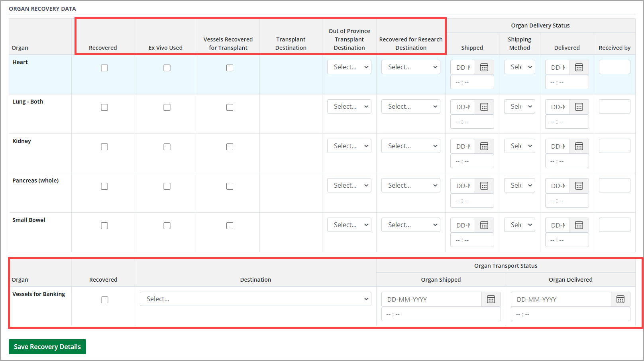Open the Destination dropdown for Vessels for Banking
The image size is (644, 361).
[255, 299]
